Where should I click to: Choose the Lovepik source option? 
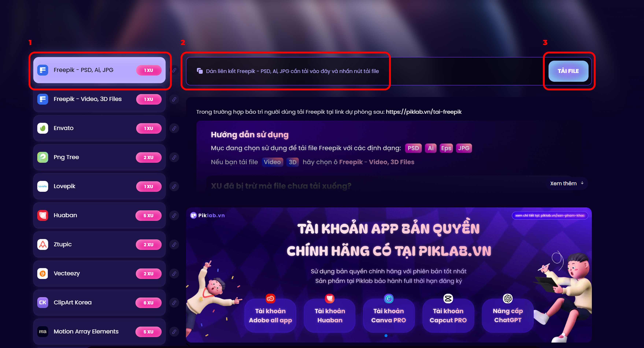(99, 186)
